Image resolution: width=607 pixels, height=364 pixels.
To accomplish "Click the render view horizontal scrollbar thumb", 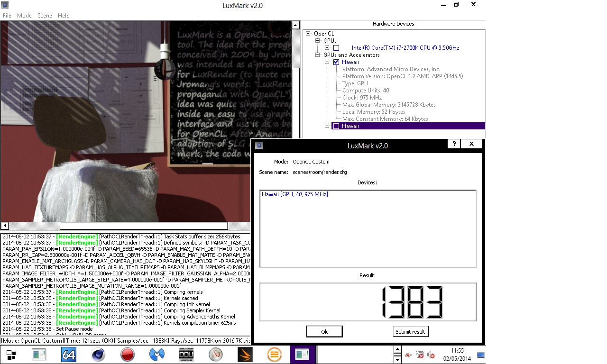I will coord(144,226).
